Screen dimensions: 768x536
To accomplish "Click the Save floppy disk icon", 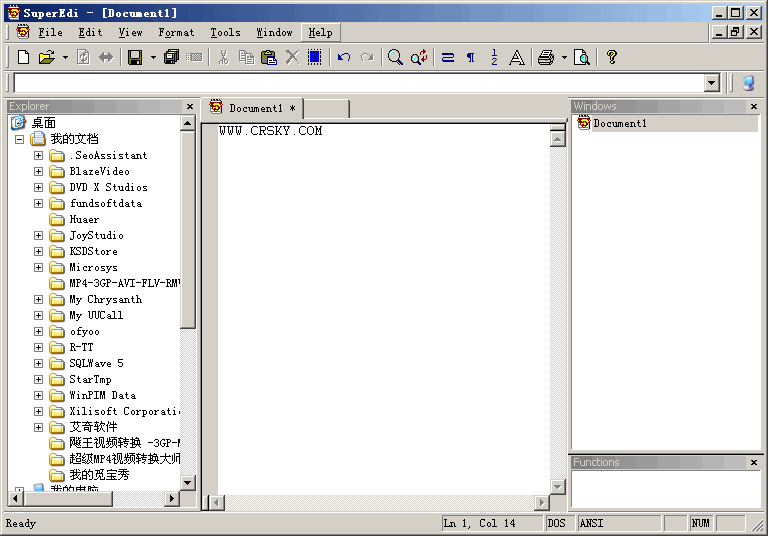I will tap(135, 58).
